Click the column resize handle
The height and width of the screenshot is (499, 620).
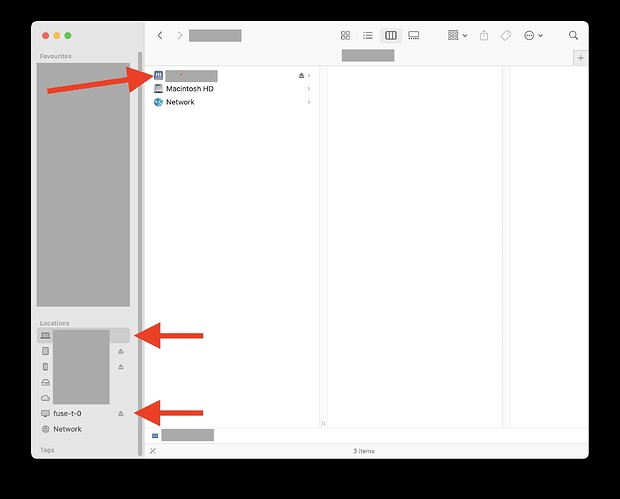(323, 423)
